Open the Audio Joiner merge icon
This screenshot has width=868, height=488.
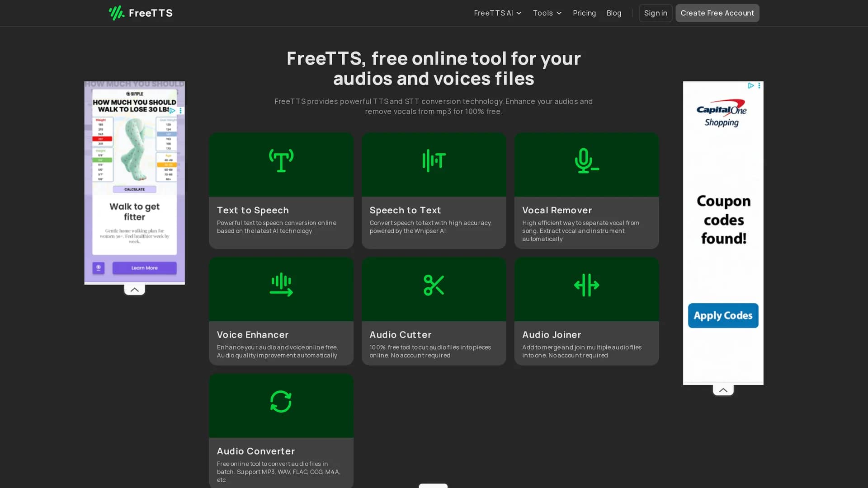click(586, 285)
